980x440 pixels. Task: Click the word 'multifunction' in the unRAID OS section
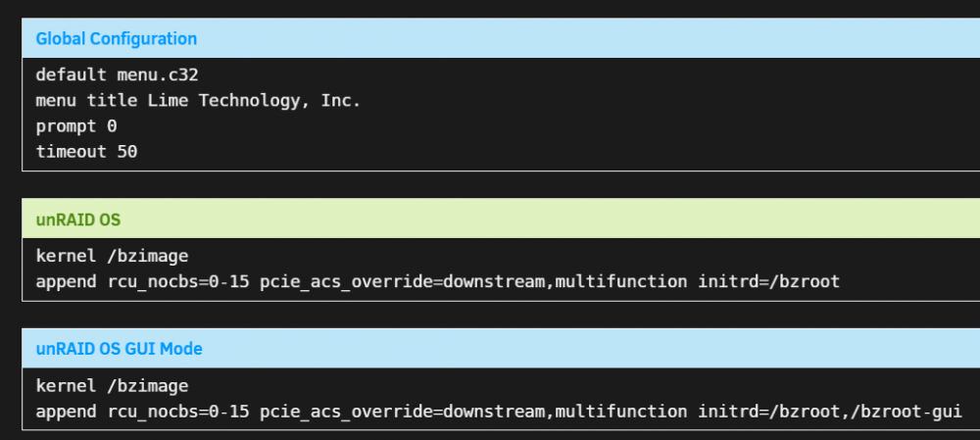621,282
